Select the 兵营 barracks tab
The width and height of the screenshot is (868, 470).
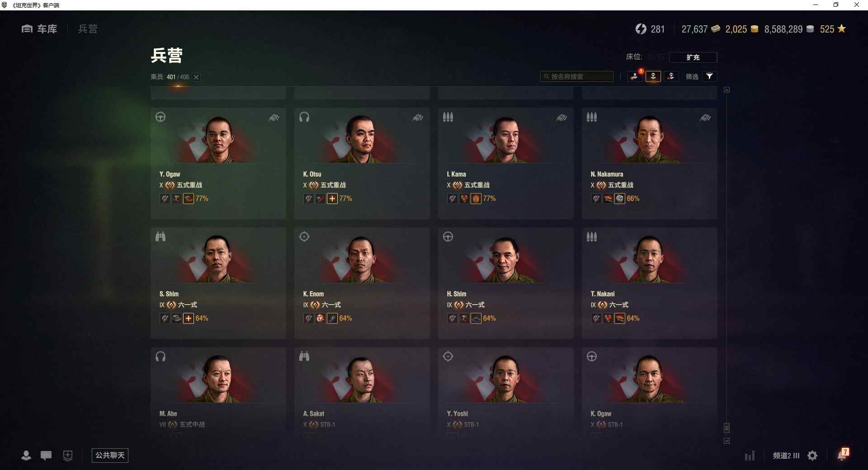pyautogui.click(x=88, y=29)
